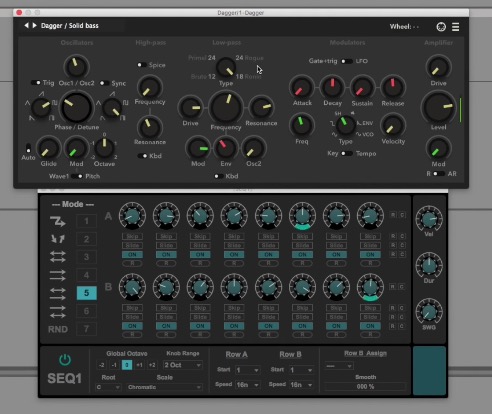
Task: Toggle the Trig switch in Oscillators
Action: pos(36,83)
